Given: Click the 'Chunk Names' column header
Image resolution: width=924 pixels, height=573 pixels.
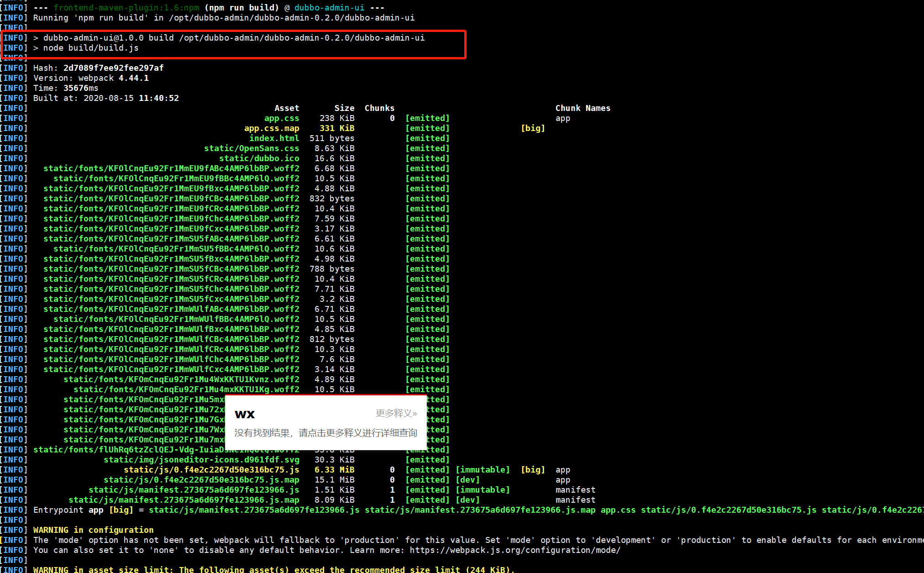Looking at the screenshot, I should [x=583, y=108].
